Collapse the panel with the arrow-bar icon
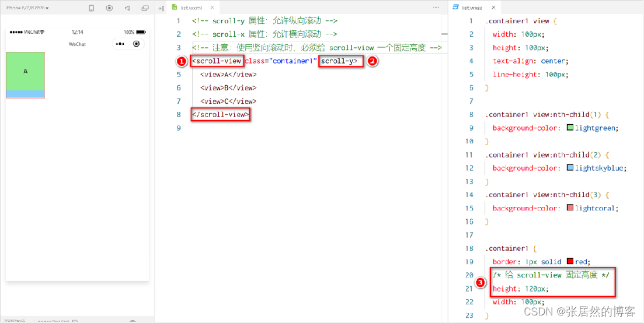Screen dimensions: 644x323 (x=161, y=8)
